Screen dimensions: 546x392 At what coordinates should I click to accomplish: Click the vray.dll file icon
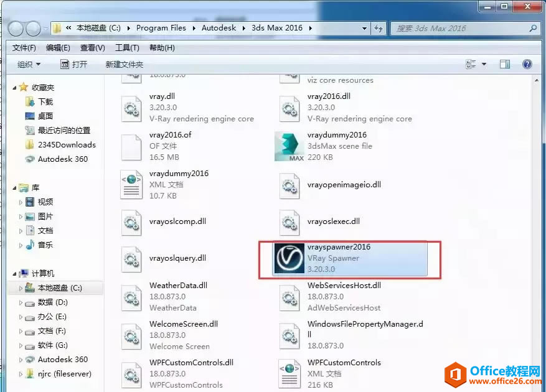(x=131, y=109)
